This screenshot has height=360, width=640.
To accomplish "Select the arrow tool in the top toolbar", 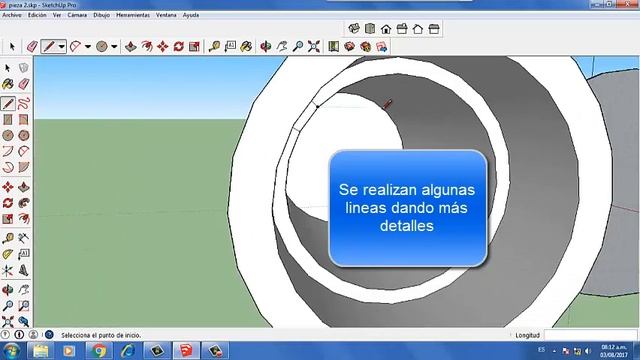I will (12, 47).
